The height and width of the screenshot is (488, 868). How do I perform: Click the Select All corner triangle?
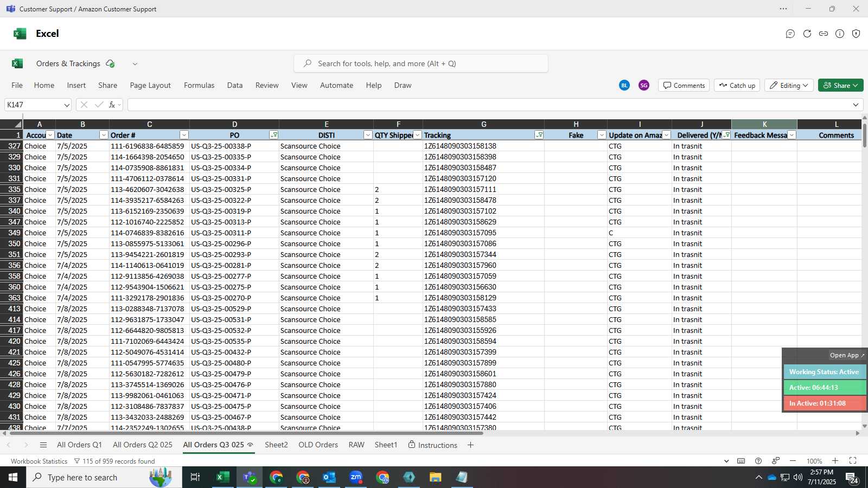pyautogui.click(x=17, y=124)
